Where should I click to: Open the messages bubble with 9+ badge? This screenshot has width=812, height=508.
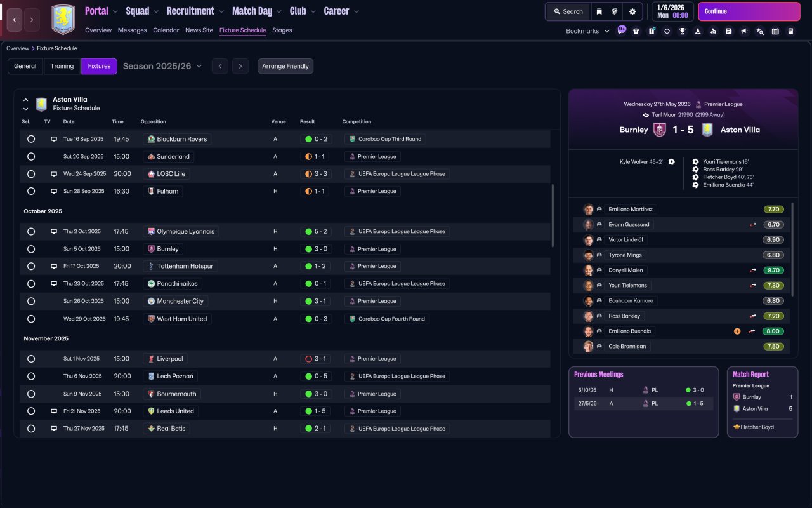[621, 30]
